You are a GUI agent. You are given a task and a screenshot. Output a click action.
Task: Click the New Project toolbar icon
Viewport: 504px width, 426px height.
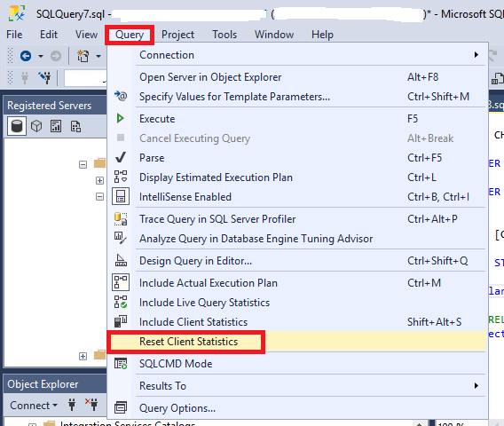pyautogui.click(x=83, y=56)
